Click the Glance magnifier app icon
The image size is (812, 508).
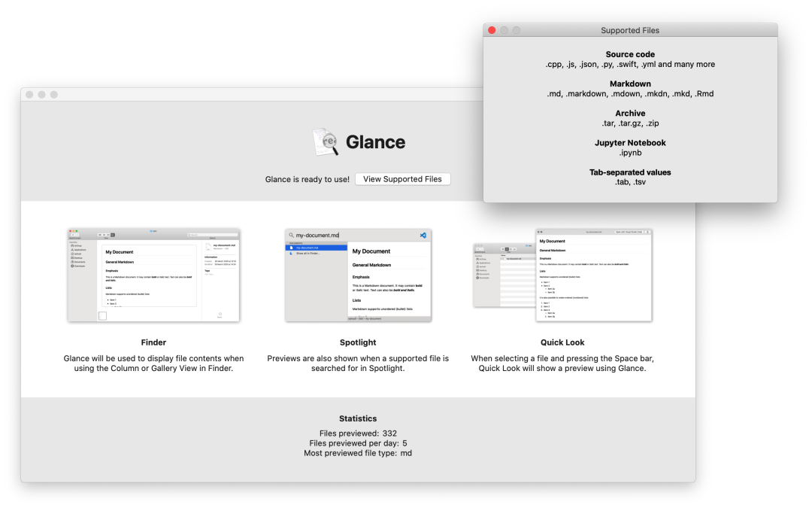pyautogui.click(x=326, y=141)
